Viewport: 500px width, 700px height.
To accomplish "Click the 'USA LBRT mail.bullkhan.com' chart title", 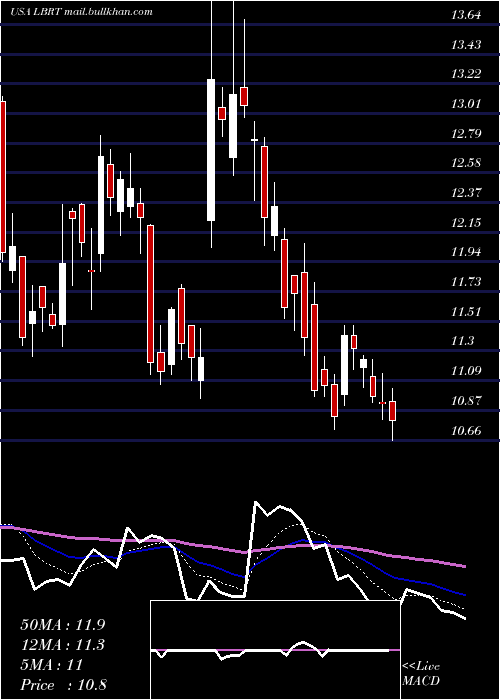I will click(x=81, y=12).
